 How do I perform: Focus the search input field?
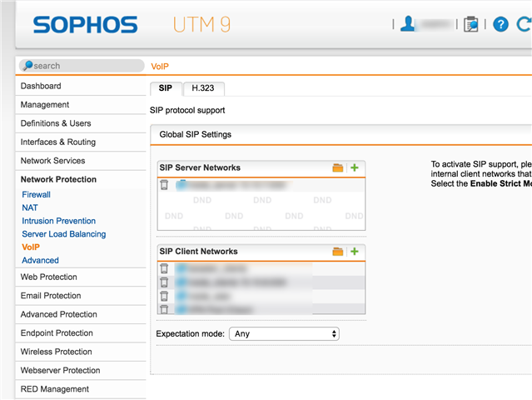pyautogui.click(x=82, y=66)
